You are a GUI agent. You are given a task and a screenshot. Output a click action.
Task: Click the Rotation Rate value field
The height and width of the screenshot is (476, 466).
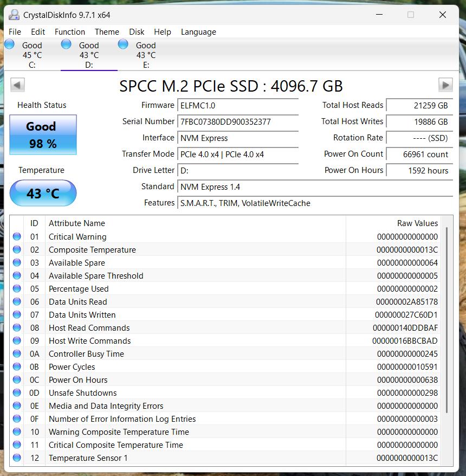419,138
